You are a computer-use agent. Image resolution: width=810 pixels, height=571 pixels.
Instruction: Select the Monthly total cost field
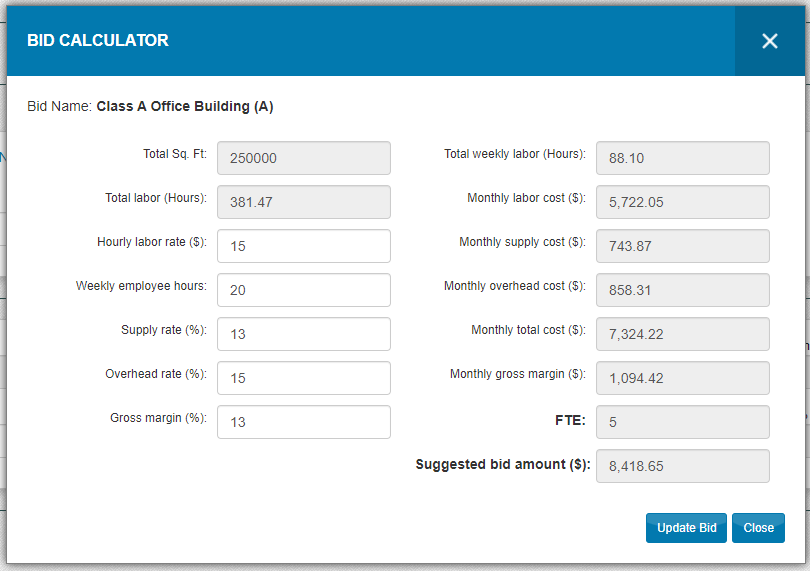tap(682, 334)
